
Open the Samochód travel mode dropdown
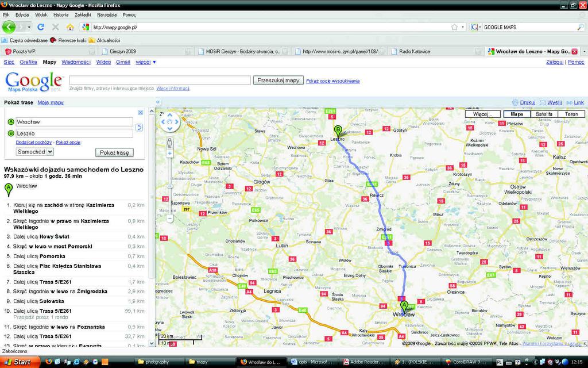coord(35,152)
